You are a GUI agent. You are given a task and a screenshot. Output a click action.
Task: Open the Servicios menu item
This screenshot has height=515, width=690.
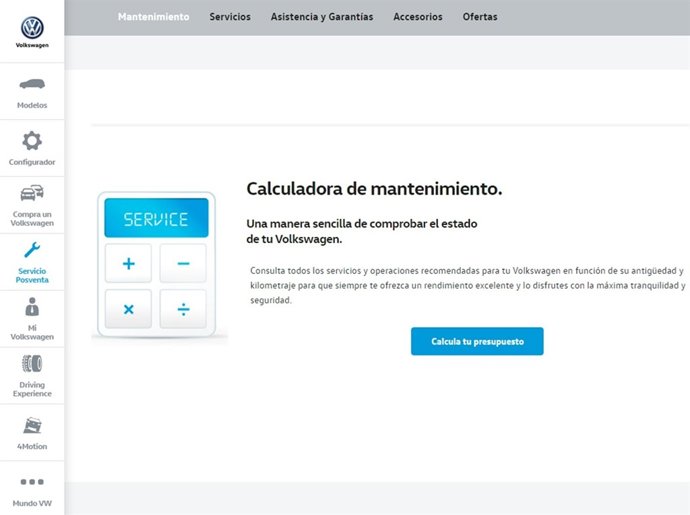tap(230, 17)
